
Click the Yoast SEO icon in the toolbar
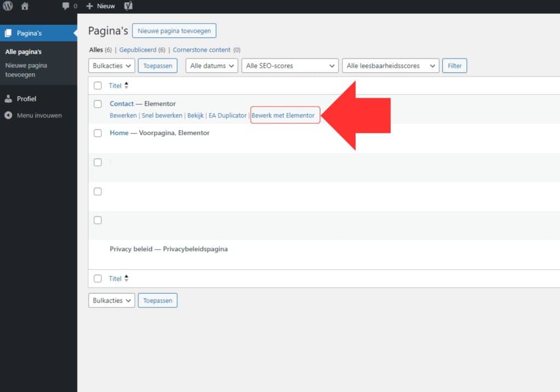[x=128, y=6]
